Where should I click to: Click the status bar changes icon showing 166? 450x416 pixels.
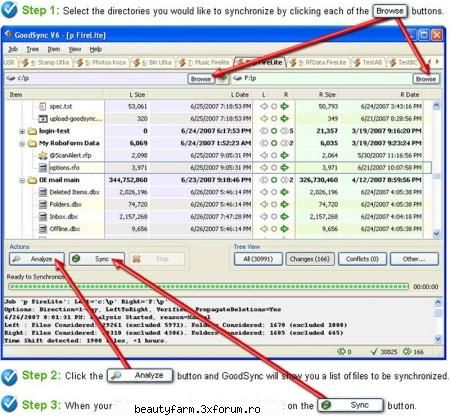pos(407,351)
